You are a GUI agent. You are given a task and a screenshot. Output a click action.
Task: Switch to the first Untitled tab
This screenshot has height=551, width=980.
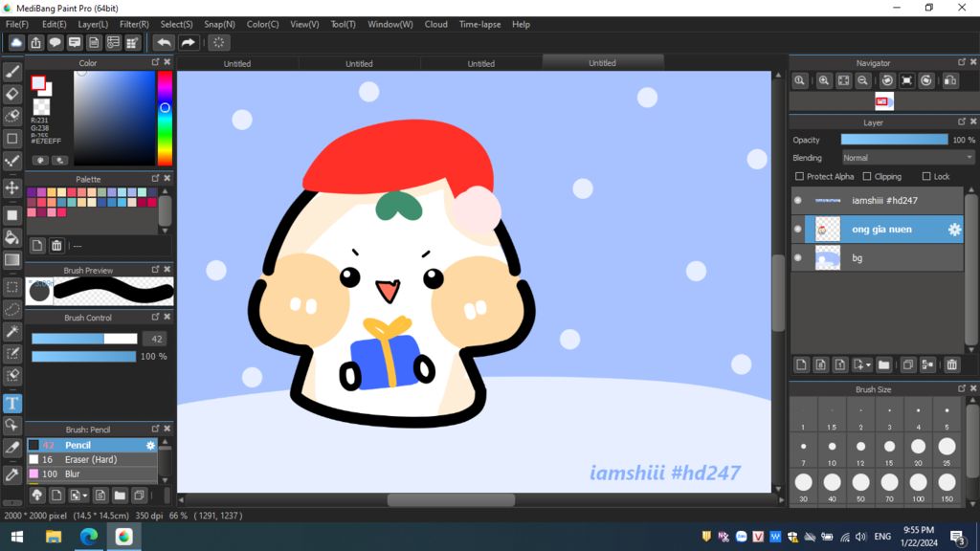(x=237, y=63)
